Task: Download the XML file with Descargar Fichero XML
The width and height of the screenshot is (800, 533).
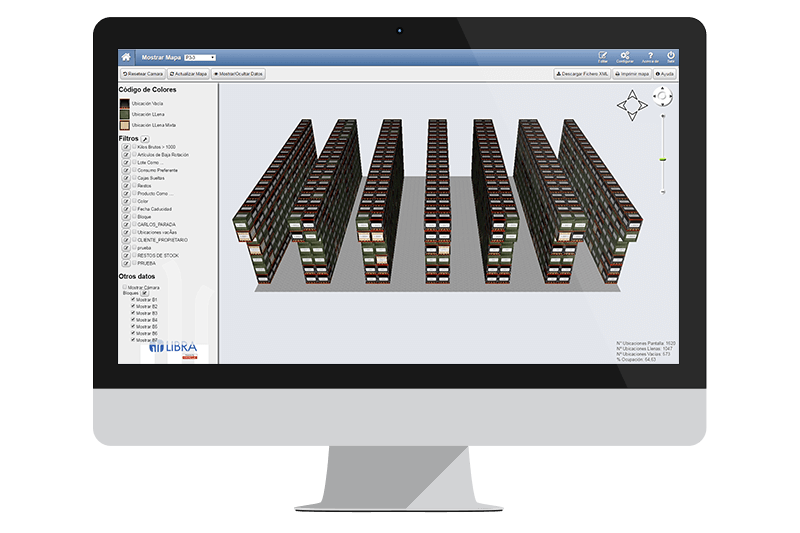Action: [581, 74]
